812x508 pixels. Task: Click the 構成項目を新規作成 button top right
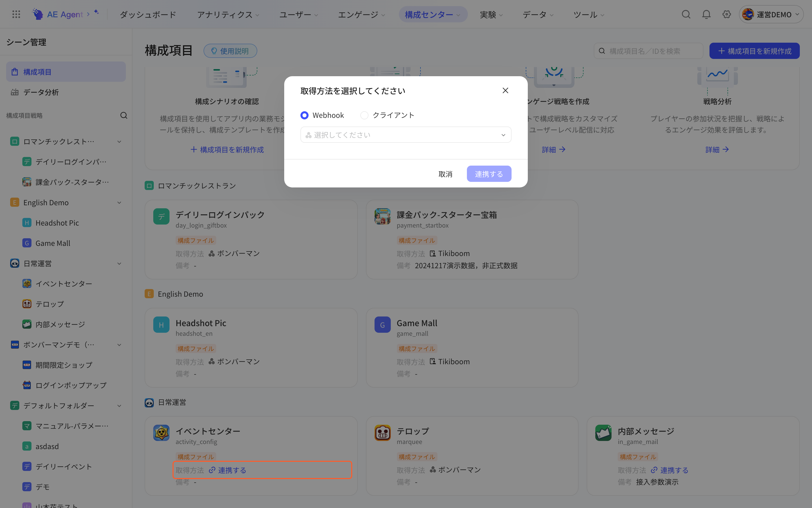pos(754,51)
